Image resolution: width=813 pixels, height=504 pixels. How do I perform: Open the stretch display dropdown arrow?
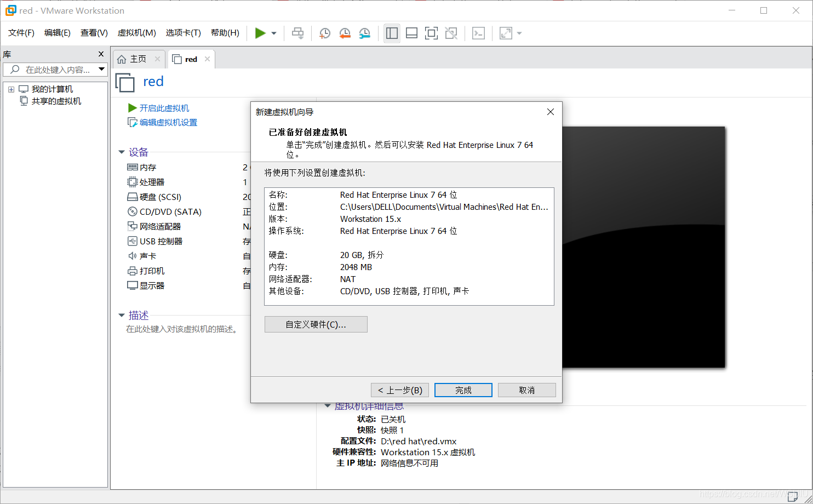(x=519, y=33)
